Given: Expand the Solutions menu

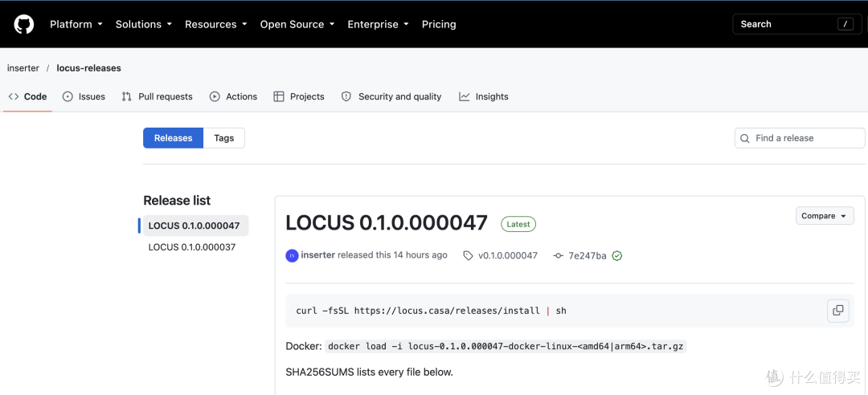Looking at the screenshot, I should tap(144, 24).
